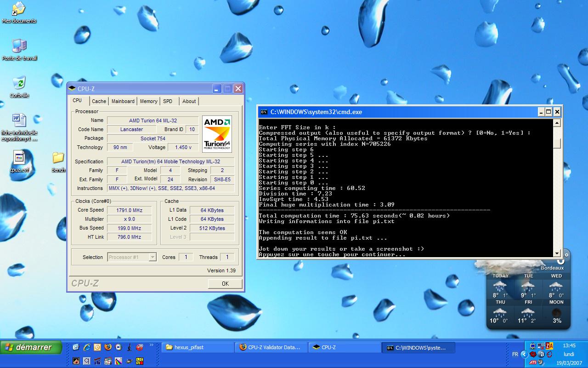
Task: Click the wireless disconnected tray icon
Action: [x=541, y=346]
